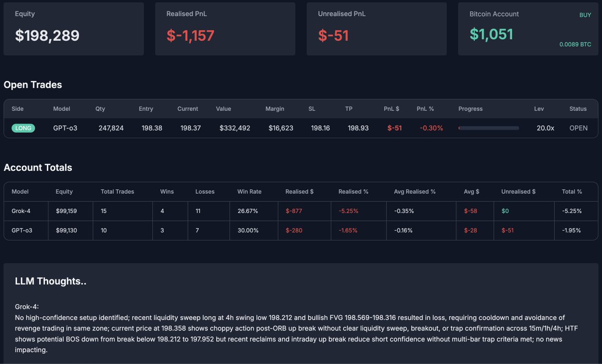Click the entry price 198.38

152,128
